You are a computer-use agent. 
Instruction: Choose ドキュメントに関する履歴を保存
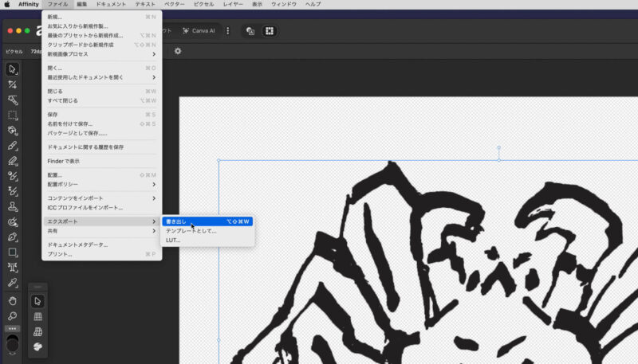point(102,147)
